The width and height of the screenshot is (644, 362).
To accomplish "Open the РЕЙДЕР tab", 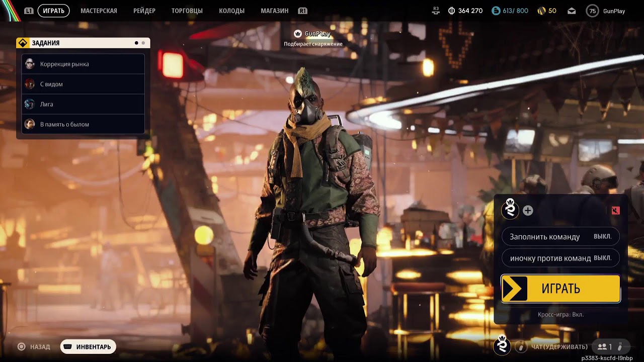I will [x=144, y=11].
